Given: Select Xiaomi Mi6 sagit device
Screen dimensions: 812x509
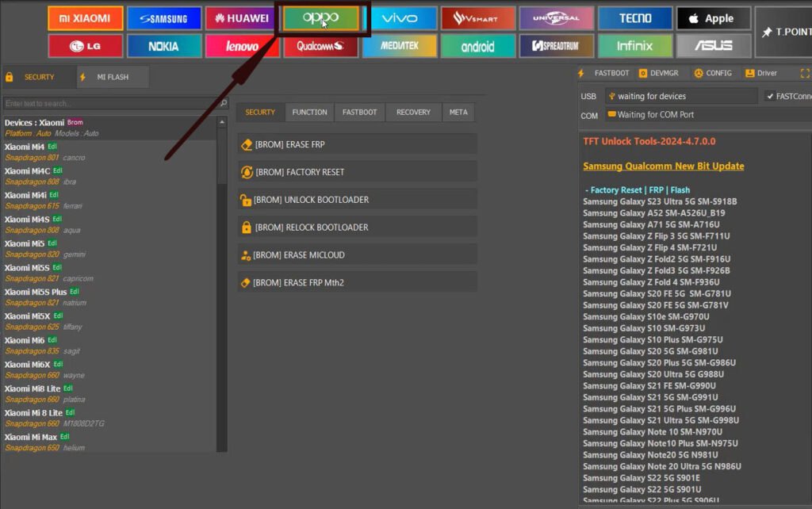Looking at the screenshot, I should tap(109, 346).
